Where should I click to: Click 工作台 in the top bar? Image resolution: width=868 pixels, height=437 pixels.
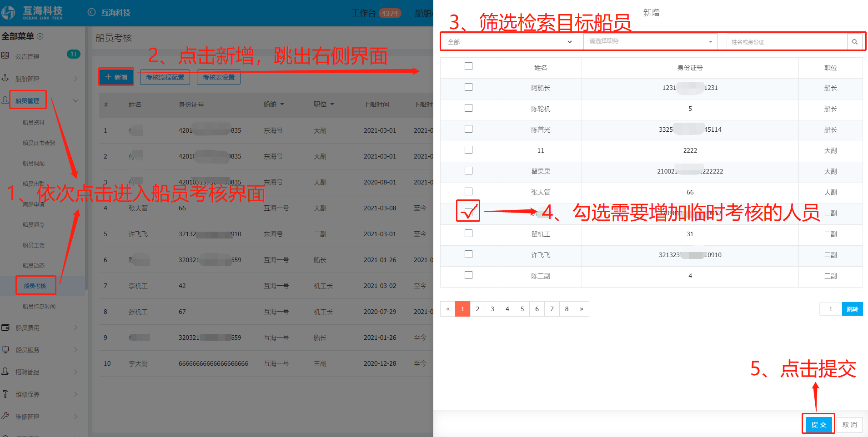coord(363,13)
